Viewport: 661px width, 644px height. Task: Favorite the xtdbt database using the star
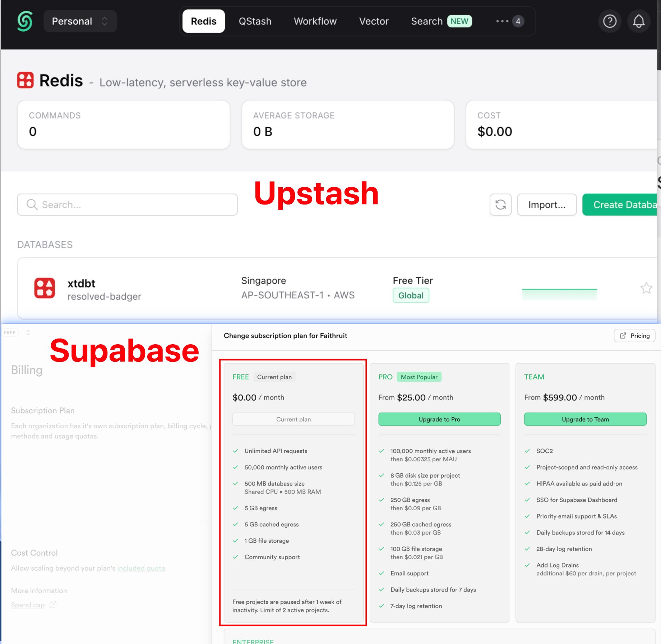pyautogui.click(x=646, y=287)
